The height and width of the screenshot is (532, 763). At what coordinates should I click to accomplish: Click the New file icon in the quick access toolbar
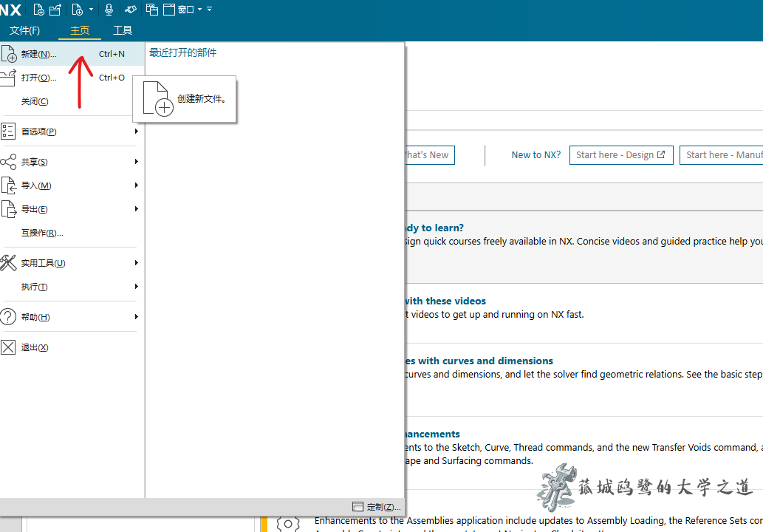tap(38, 10)
